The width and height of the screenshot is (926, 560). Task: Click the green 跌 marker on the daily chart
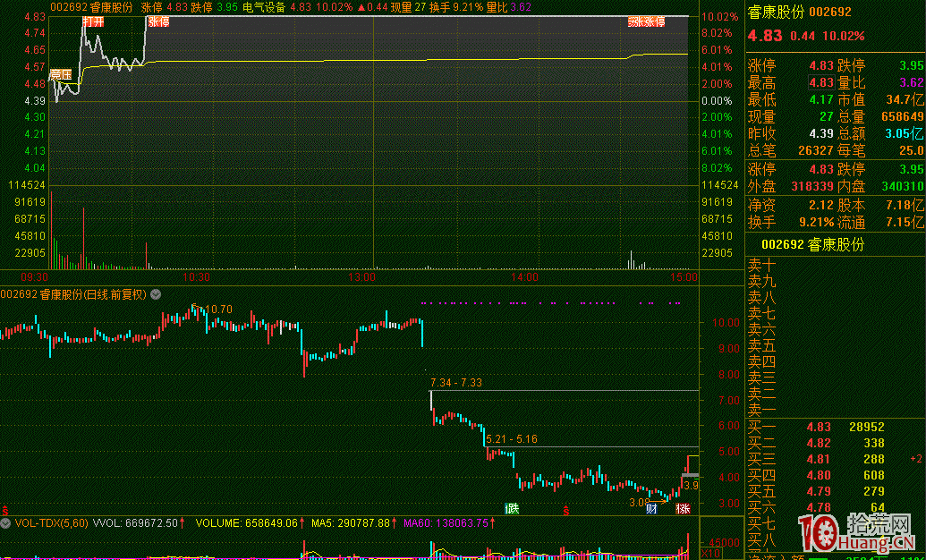[512, 509]
